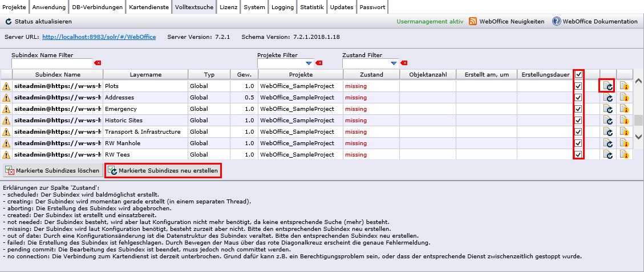The height and width of the screenshot is (272, 644).
Task: Switch to the Projekte tab
Action: 14,7
